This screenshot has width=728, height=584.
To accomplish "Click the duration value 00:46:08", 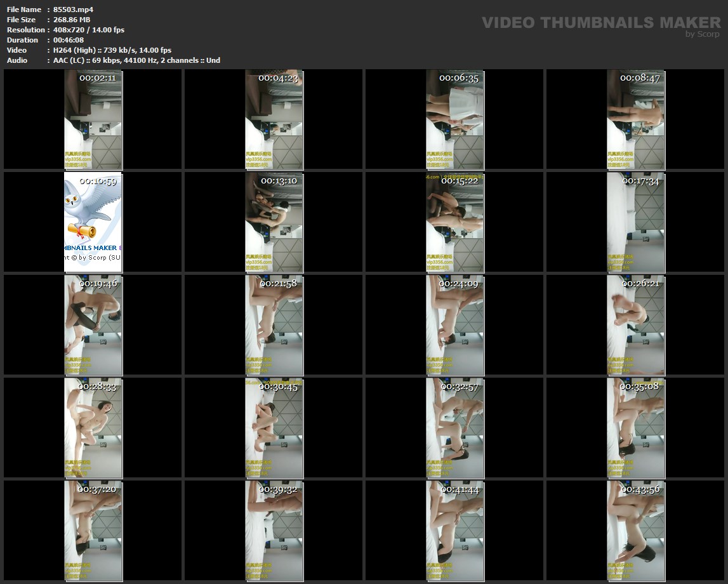I will click(x=69, y=40).
